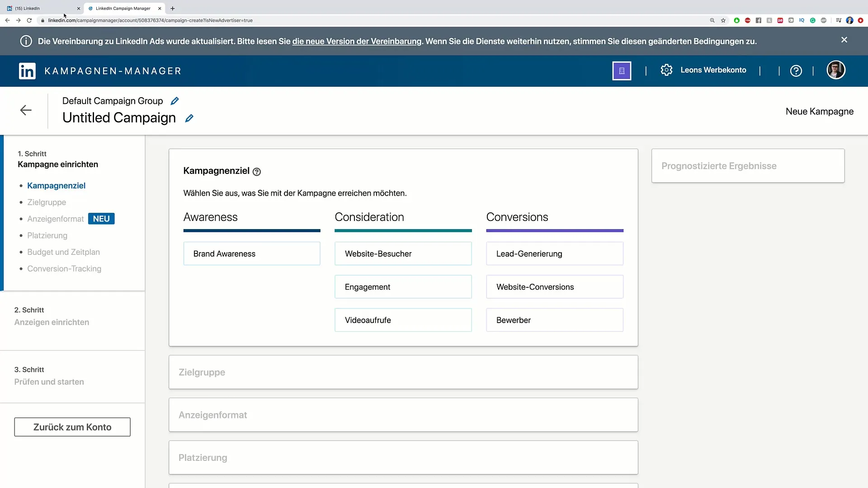
Task: Expand the Platzierung section panel
Action: pos(403,458)
